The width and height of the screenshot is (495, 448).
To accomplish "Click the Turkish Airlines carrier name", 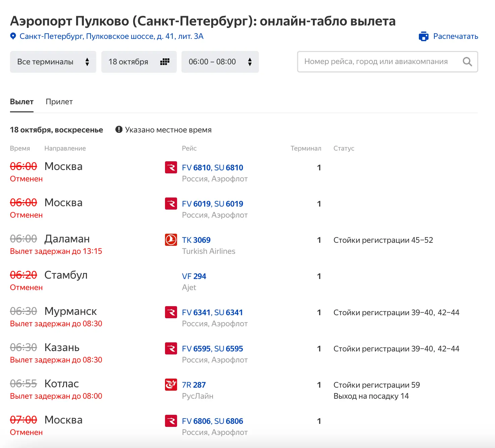I will pos(209,251).
